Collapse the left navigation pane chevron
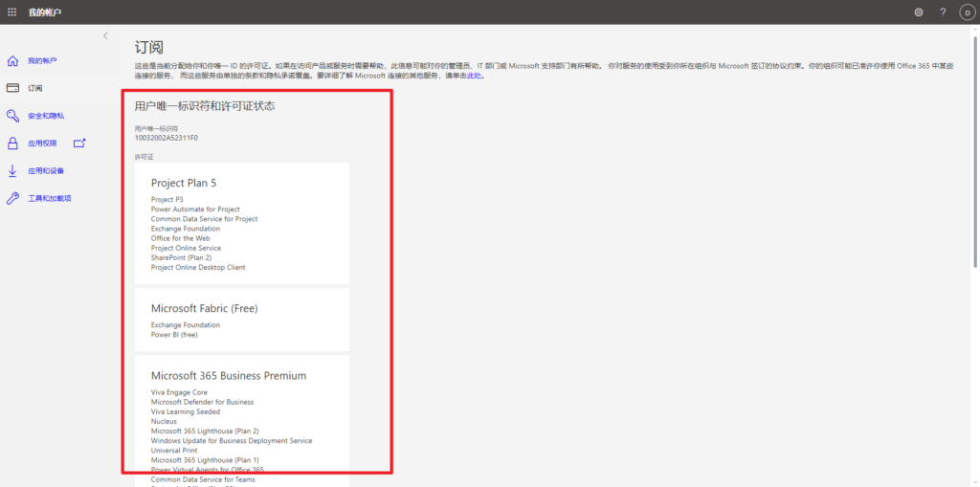 [105, 35]
